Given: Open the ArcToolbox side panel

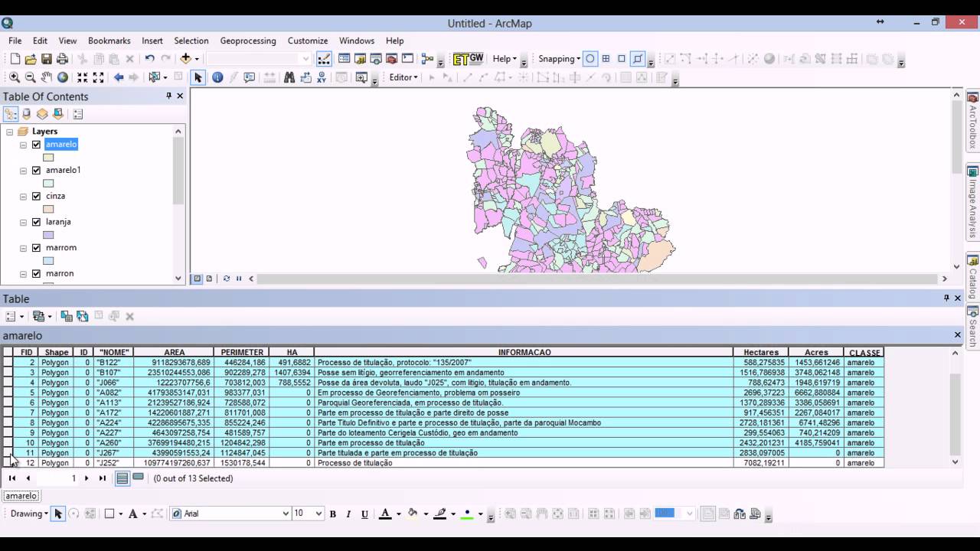Looking at the screenshot, I should (x=973, y=122).
